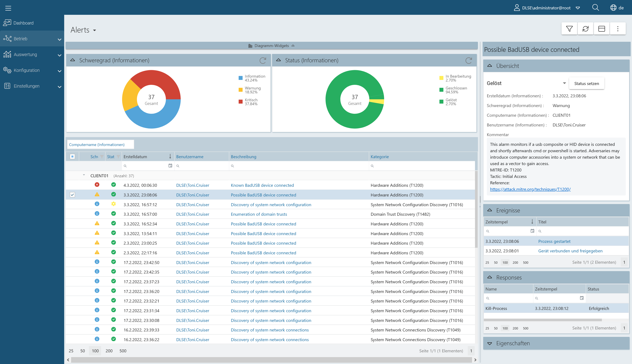Click green status check of 3.3.2022, 13:54:11 row
Image resolution: width=632 pixels, height=364 pixels.
point(113,233)
